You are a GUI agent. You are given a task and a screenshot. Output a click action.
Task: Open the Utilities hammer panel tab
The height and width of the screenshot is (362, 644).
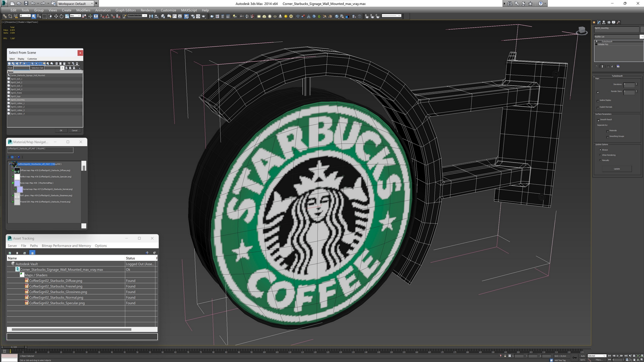click(618, 22)
